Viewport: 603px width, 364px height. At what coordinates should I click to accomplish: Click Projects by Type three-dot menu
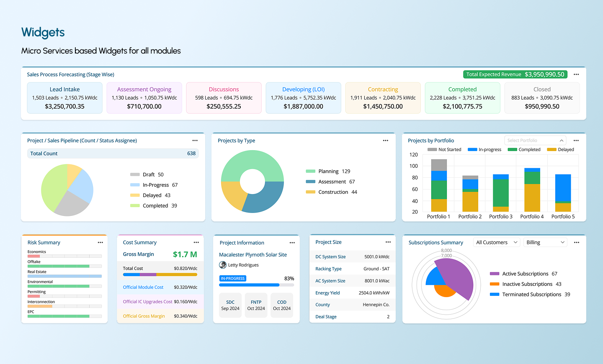coord(385,141)
